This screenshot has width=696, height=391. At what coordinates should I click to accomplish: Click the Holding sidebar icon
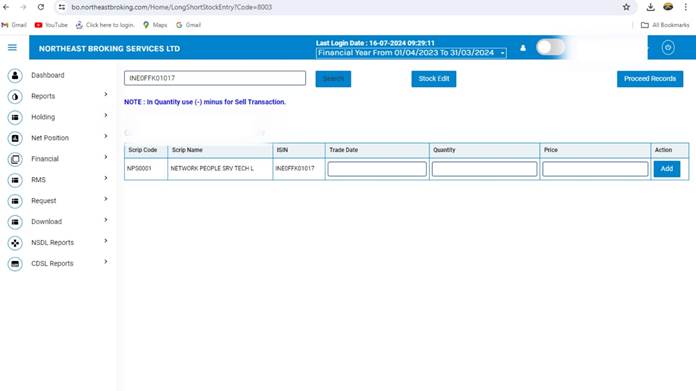[15, 118]
